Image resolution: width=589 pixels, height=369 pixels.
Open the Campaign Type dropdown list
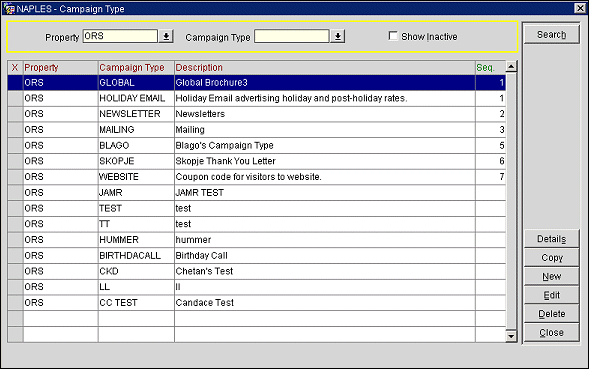pyautogui.click(x=338, y=36)
